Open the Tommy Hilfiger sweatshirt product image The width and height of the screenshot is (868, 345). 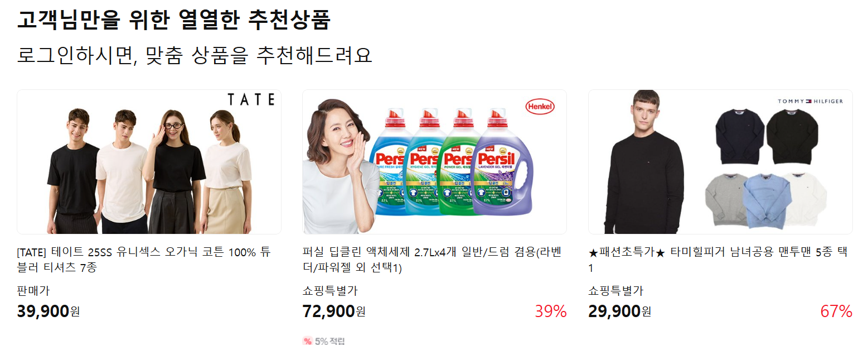click(x=720, y=162)
